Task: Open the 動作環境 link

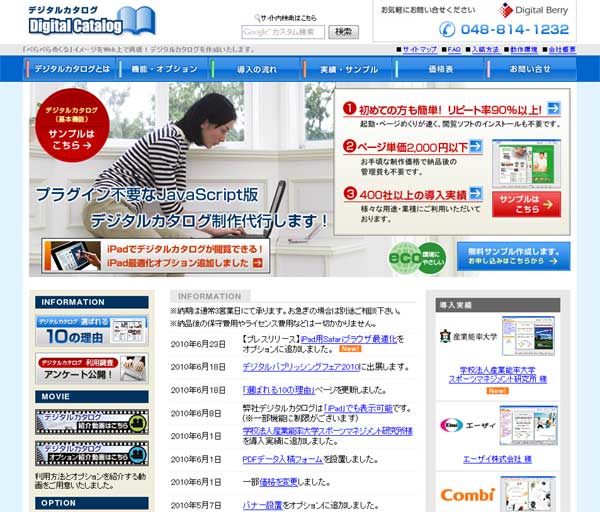Action: [524, 49]
